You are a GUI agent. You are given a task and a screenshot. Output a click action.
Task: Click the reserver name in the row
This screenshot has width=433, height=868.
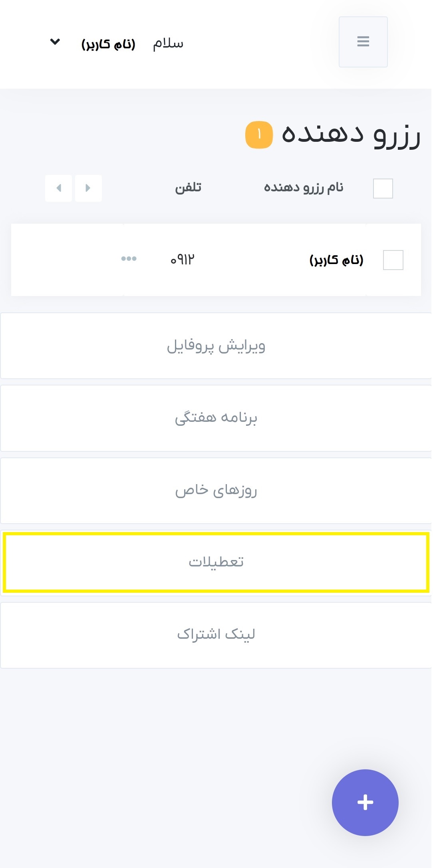[336, 260]
